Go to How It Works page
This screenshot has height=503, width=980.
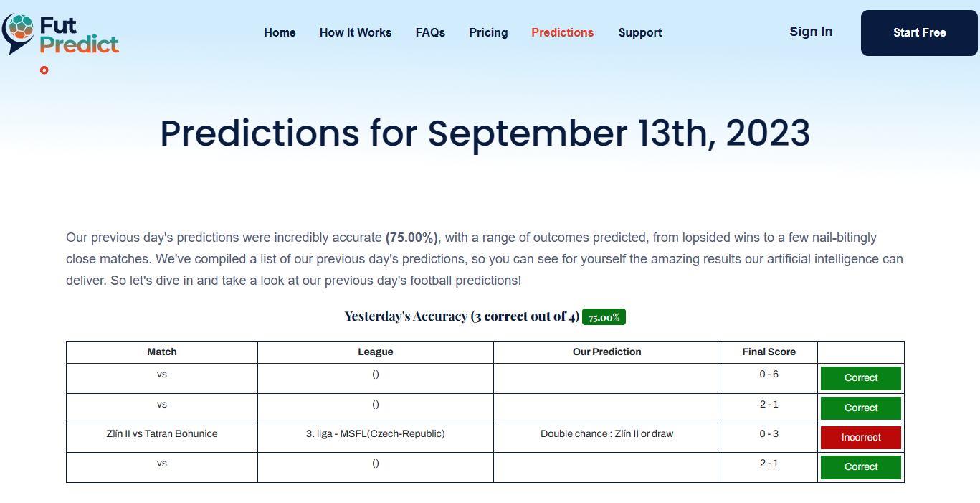[x=356, y=32]
